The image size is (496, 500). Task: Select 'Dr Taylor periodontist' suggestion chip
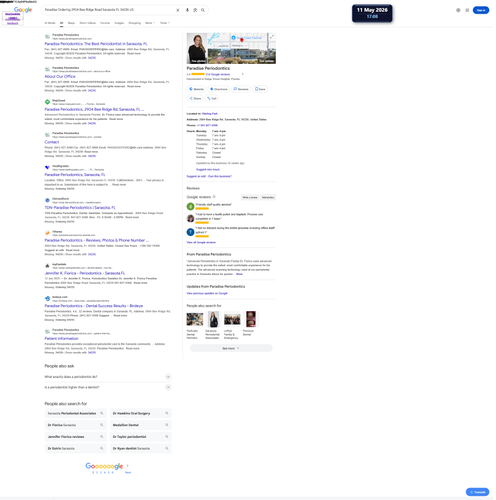click(141, 437)
